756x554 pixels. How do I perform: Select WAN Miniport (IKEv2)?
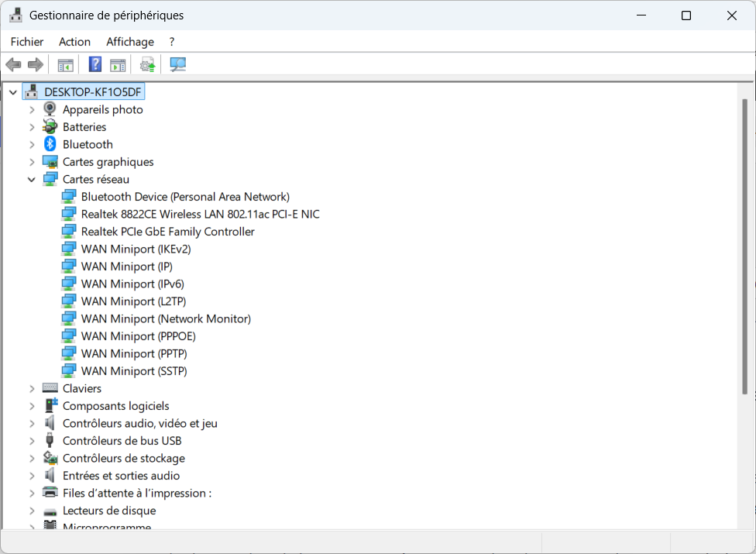point(136,249)
